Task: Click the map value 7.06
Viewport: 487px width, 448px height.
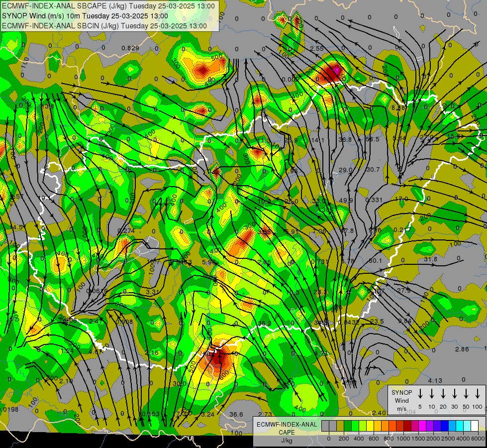Action: 319,231
